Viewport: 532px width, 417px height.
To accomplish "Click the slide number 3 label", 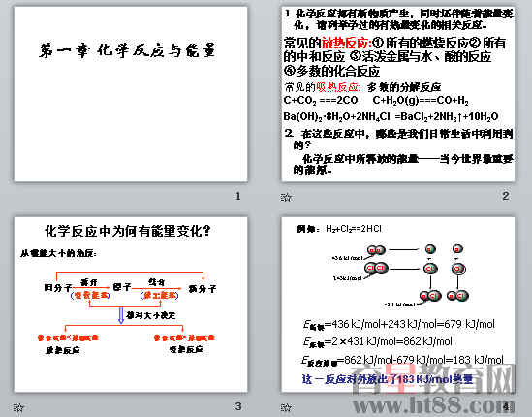I will click(x=237, y=406).
